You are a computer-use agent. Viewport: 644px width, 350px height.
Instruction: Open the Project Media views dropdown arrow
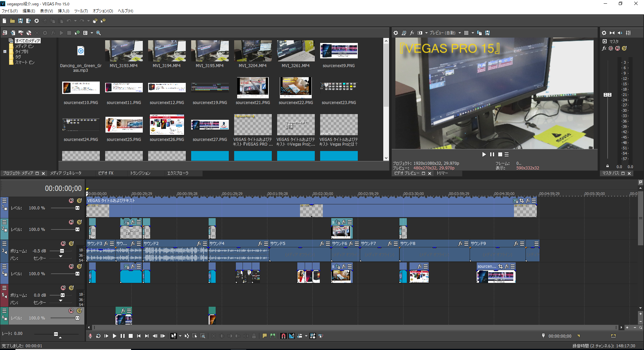(92, 33)
